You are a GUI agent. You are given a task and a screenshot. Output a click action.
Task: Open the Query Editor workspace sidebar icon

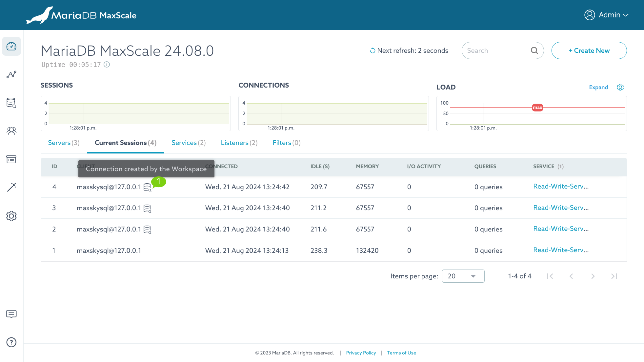tap(11, 103)
